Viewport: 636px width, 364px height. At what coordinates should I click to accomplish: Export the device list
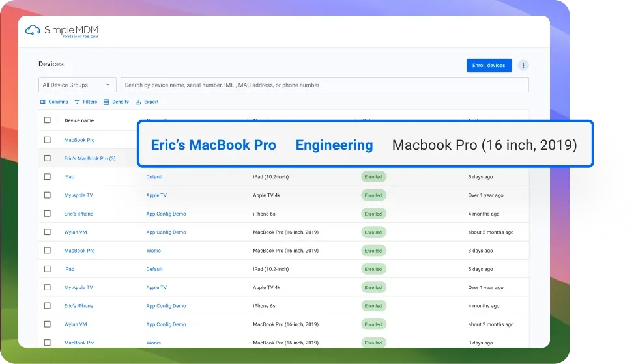[147, 102]
